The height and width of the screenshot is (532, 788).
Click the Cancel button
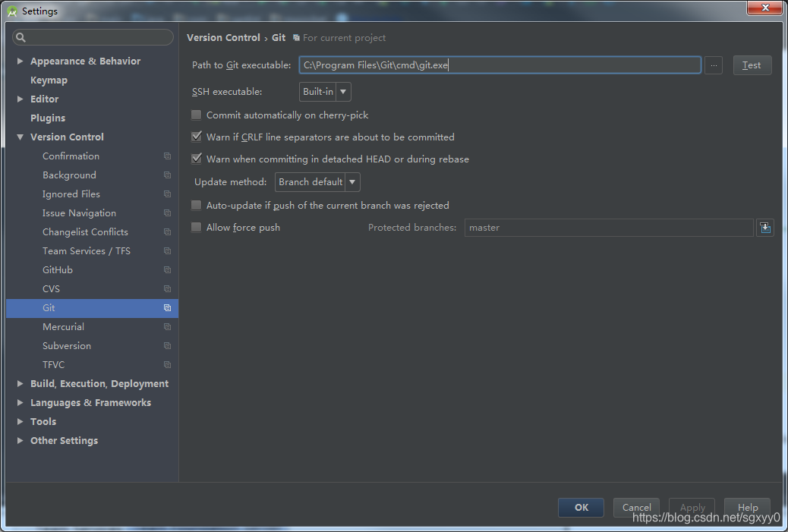click(636, 508)
